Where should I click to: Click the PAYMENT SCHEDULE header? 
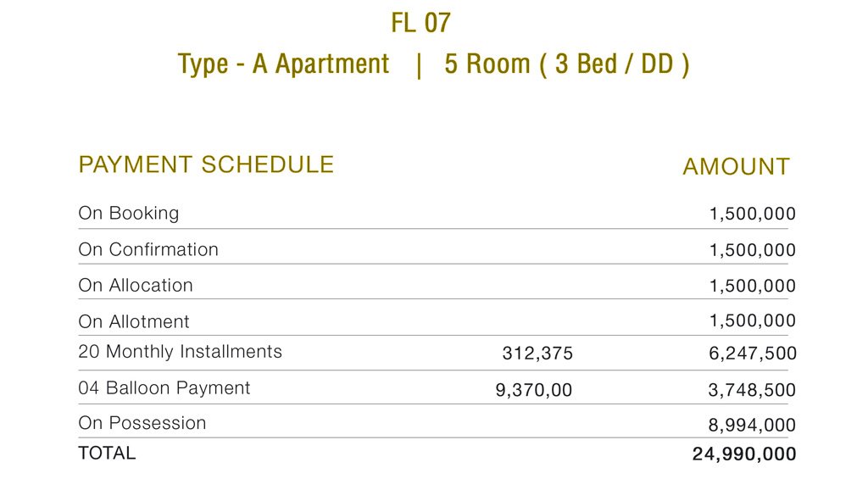(206, 164)
